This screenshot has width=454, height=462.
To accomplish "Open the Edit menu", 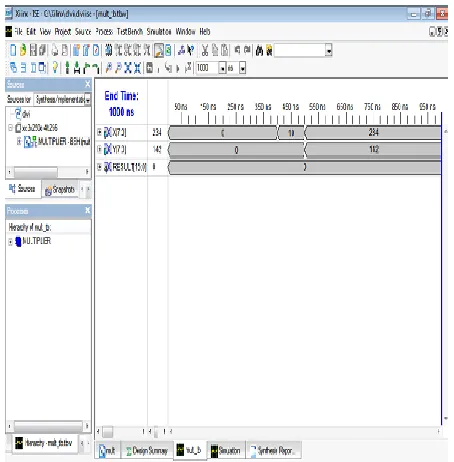I will click(31, 32).
